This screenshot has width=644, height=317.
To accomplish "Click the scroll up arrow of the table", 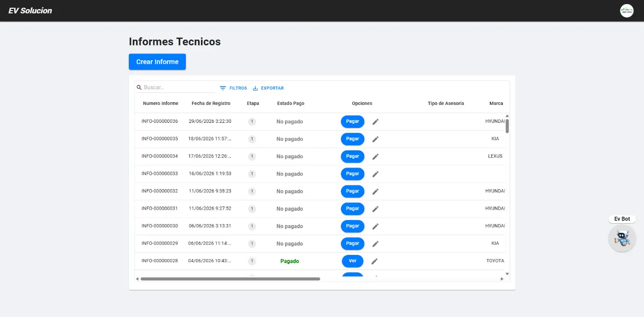I will (507, 116).
